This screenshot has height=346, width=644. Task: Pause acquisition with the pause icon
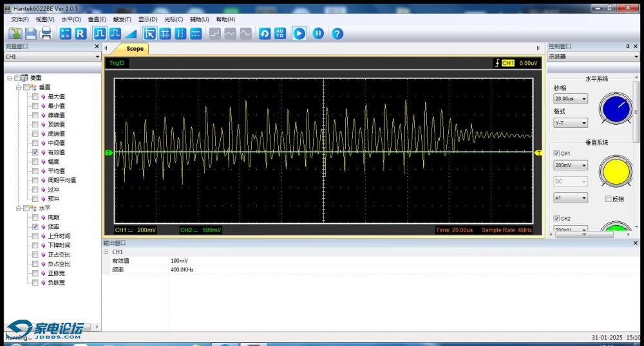click(318, 33)
